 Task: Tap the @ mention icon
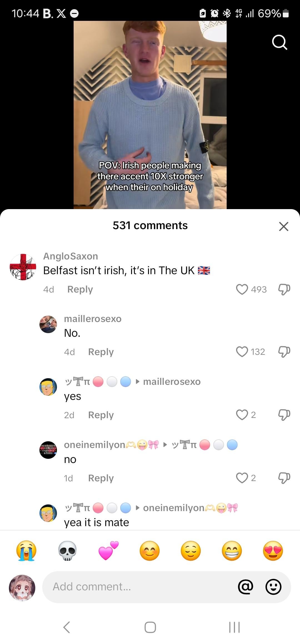click(x=246, y=587)
